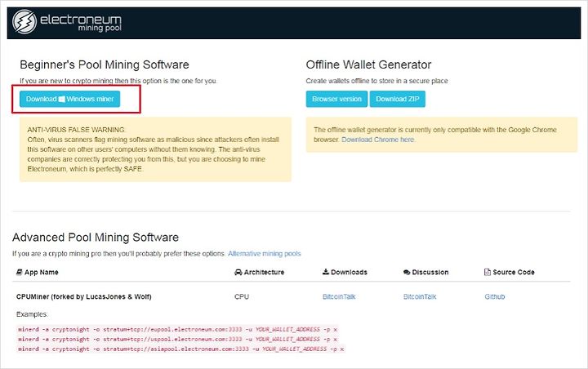588x369 pixels.
Task: Download the Windows miner
Action: point(69,99)
